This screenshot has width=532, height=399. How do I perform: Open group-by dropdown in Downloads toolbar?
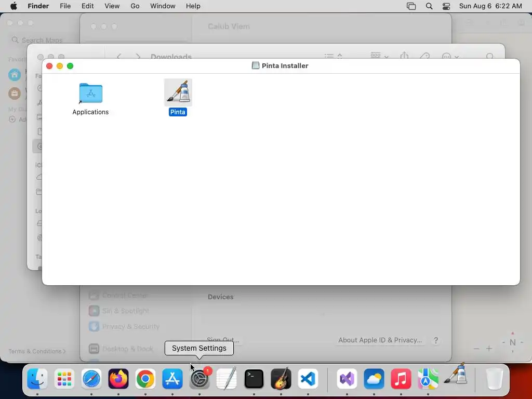tap(379, 56)
